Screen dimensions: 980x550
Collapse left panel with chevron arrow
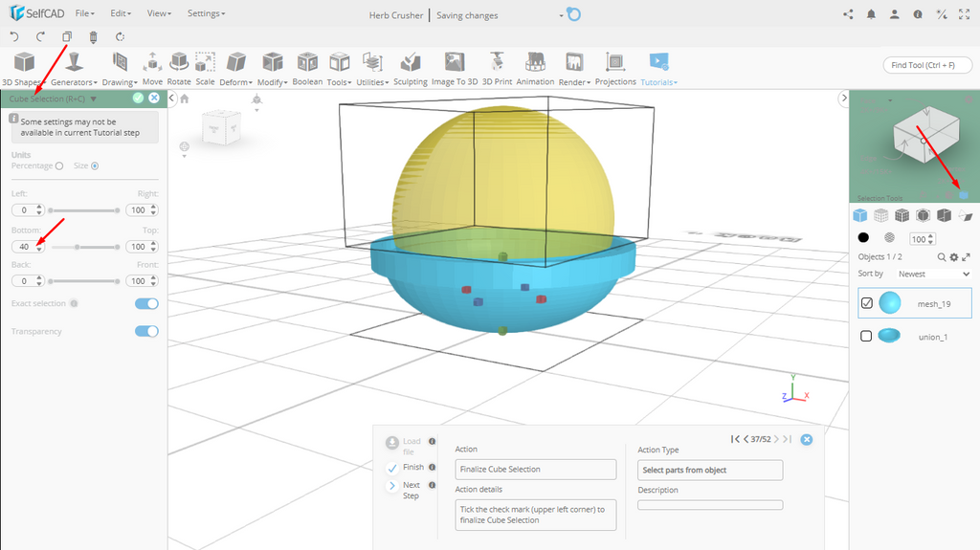172,98
